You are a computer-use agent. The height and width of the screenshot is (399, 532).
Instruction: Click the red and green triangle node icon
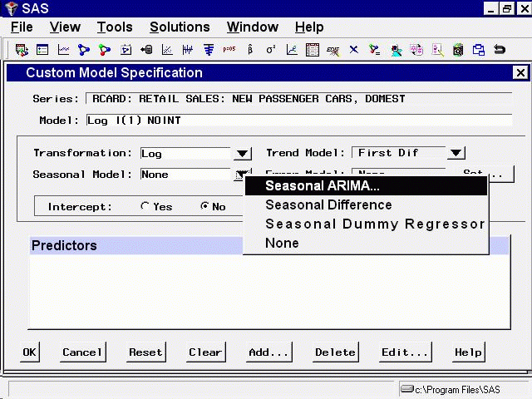(x=105, y=50)
